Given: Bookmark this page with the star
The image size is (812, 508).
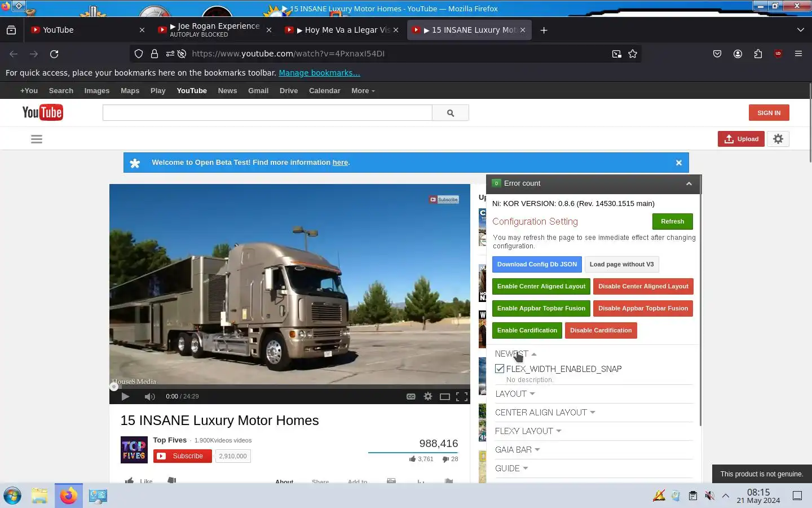Looking at the screenshot, I should (x=633, y=54).
